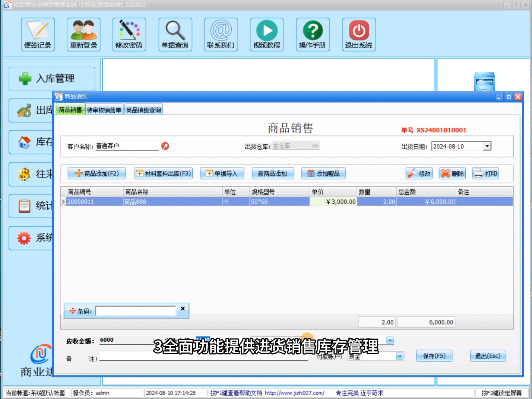Image resolution: width=532 pixels, height=399 pixels.
Task: Click the 出库 sidebar menu icon
Action: coord(24,111)
